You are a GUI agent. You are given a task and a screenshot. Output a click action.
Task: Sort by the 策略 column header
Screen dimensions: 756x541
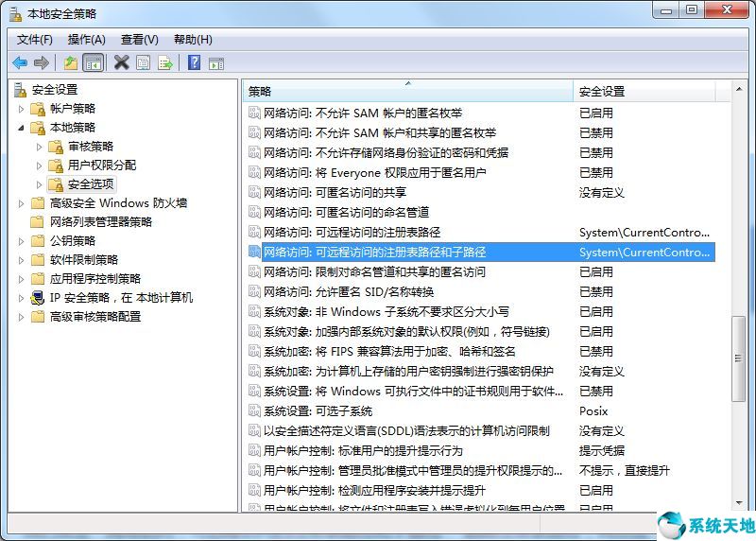(x=407, y=91)
